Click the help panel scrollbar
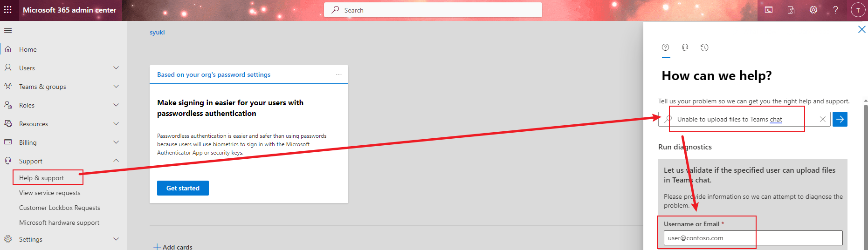The height and width of the screenshot is (250, 868). click(866, 177)
